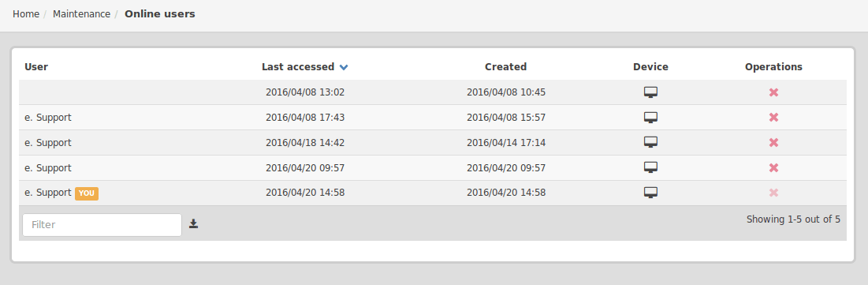Click the Operations column header

tap(773, 66)
